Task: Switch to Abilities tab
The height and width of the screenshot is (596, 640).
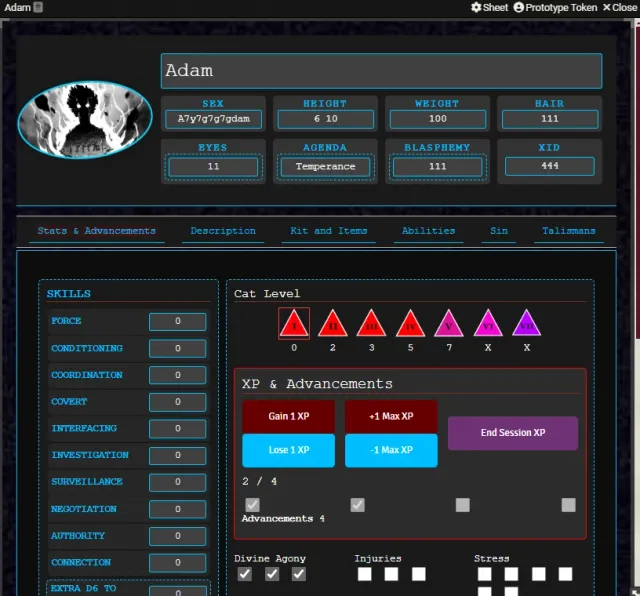Action: 429,231
